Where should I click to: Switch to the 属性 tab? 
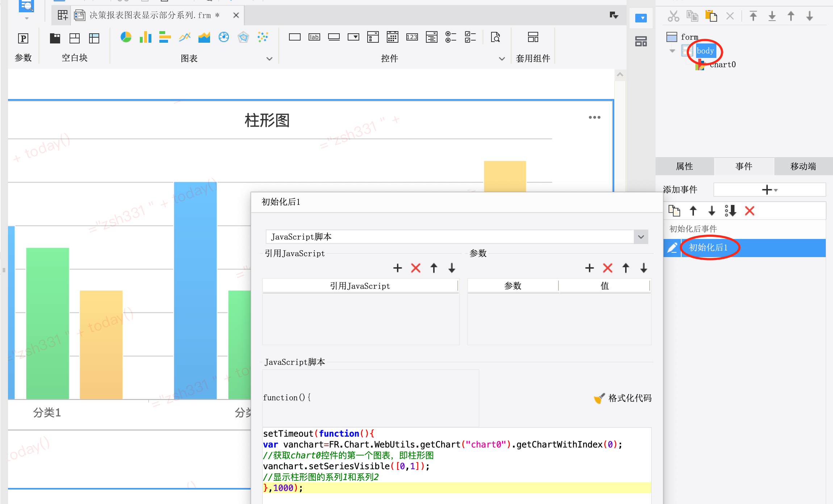(684, 166)
